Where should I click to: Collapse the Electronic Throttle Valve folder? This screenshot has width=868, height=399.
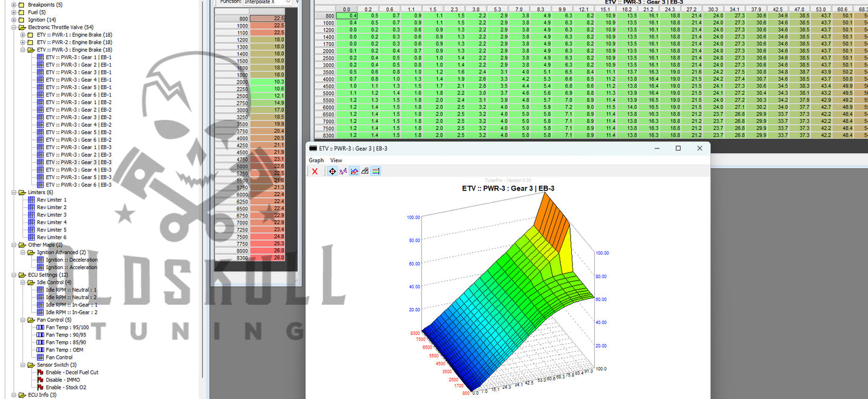(14, 28)
